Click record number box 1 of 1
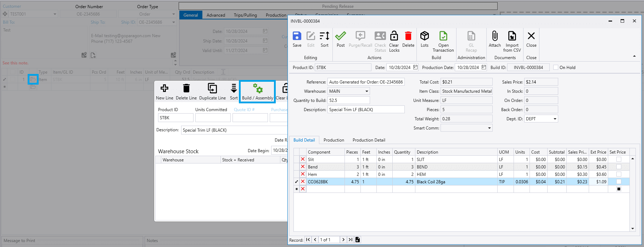644x247 pixels. pyautogui.click(x=329, y=240)
